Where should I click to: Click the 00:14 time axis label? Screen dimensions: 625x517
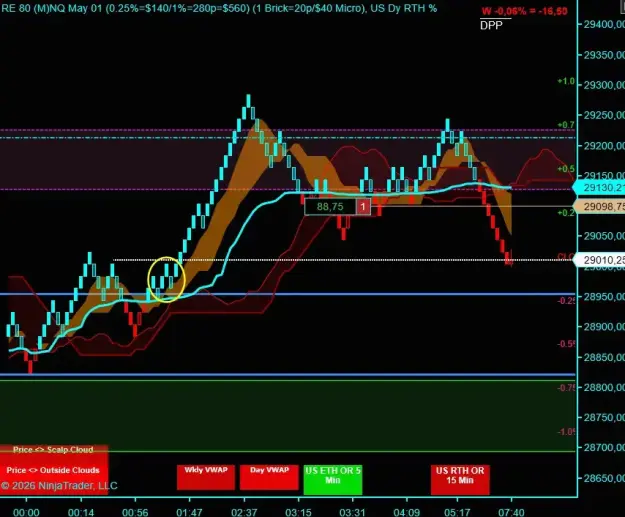(81, 512)
